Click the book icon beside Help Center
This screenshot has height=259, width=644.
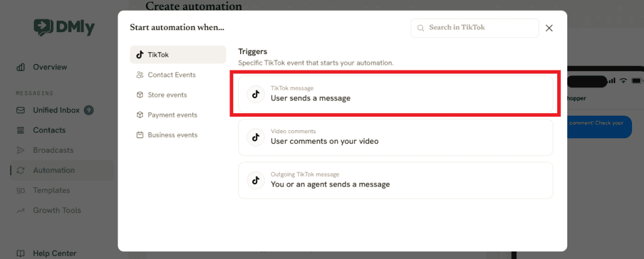click(20, 254)
